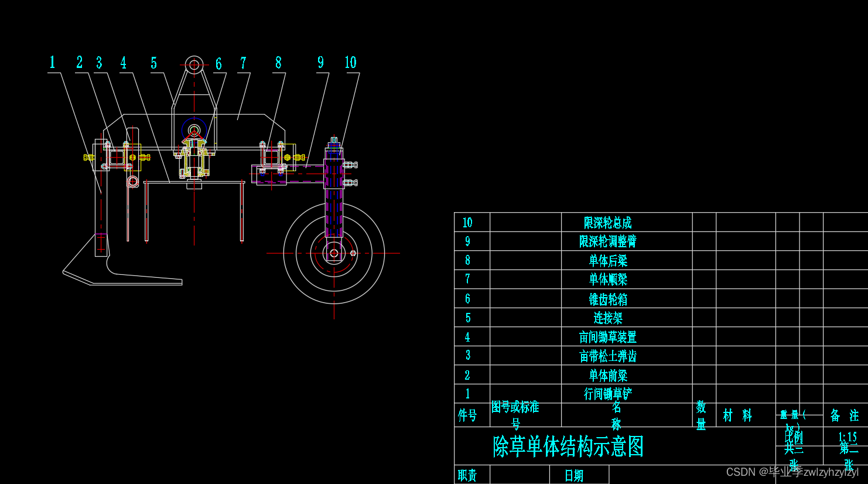This screenshot has height=484, width=868.
Task: Select callout number 8 above the drawing
Action: click(278, 63)
